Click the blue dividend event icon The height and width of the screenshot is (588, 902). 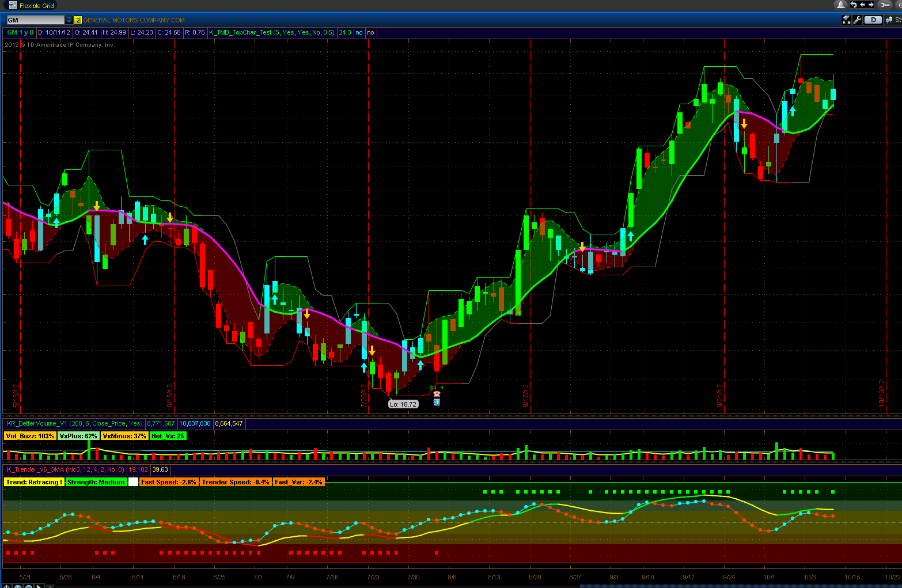click(x=437, y=402)
